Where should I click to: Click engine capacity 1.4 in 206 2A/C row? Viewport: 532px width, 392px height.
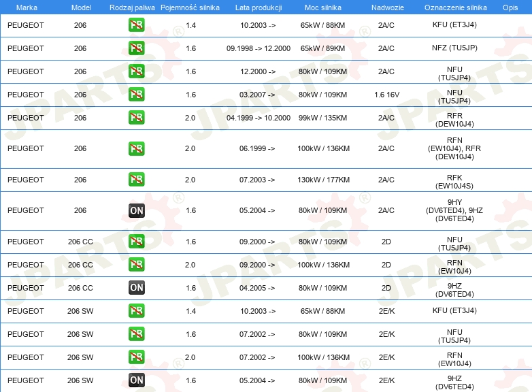tap(190, 25)
